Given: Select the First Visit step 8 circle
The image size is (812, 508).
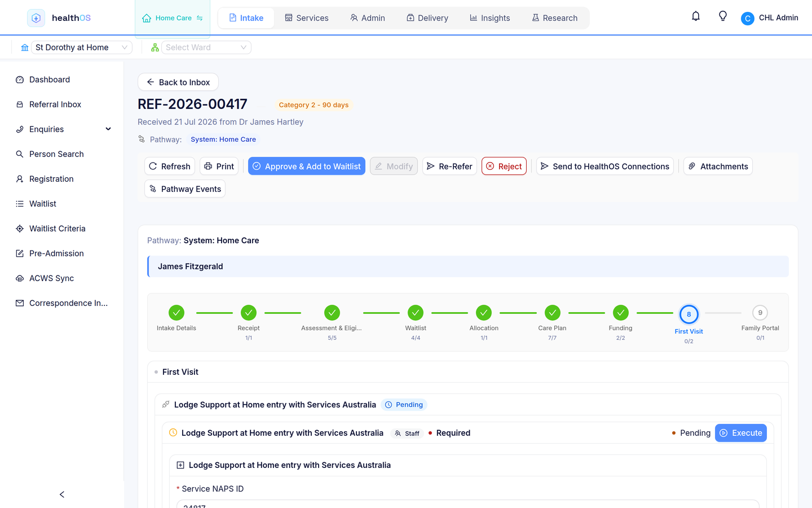Looking at the screenshot, I should coord(689,314).
